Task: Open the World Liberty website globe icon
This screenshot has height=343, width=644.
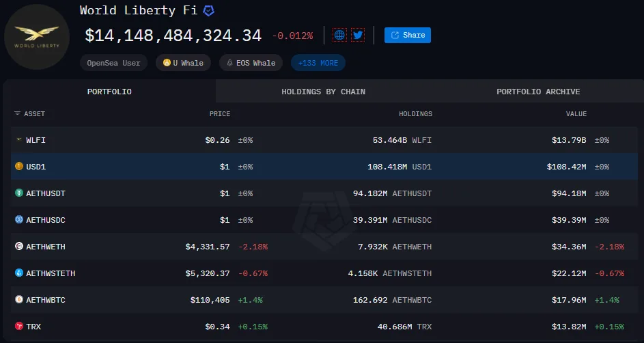Action: pos(339,35)
